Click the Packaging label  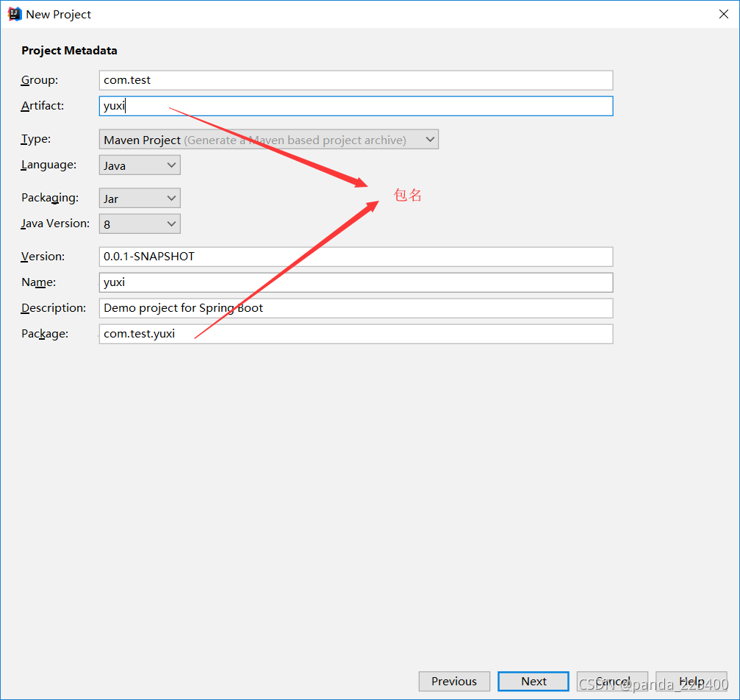pyautogui.click(x=50, y=198)
